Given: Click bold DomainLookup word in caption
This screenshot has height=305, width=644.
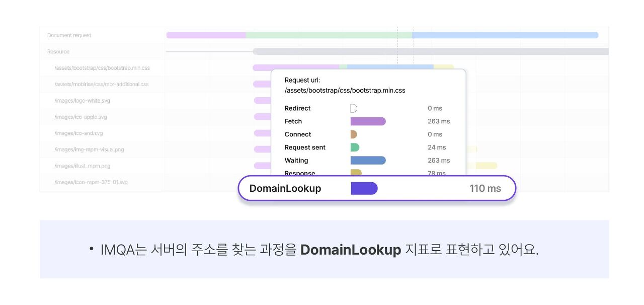Looking at the screenshot, I should pyautogui.click(x=351, y=250).
